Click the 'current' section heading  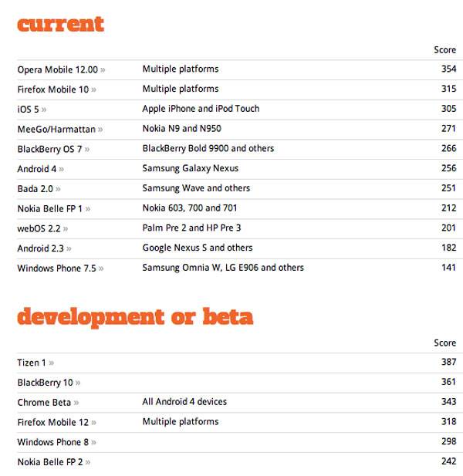61,24
